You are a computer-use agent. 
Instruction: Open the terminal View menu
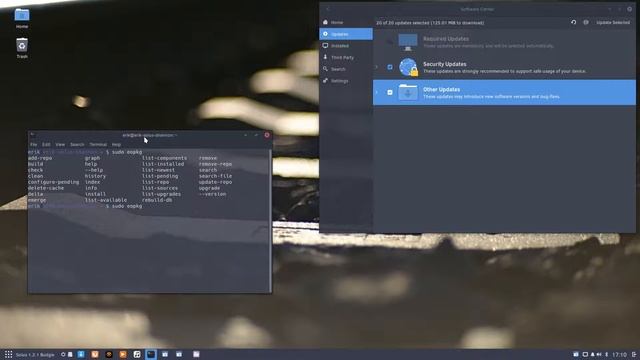click(x=60, y=144)
